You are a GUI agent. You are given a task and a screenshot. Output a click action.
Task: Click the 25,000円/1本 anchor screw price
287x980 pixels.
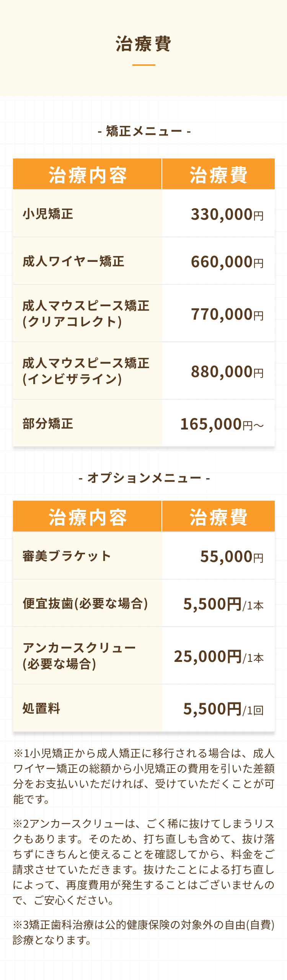pos(219,657)
